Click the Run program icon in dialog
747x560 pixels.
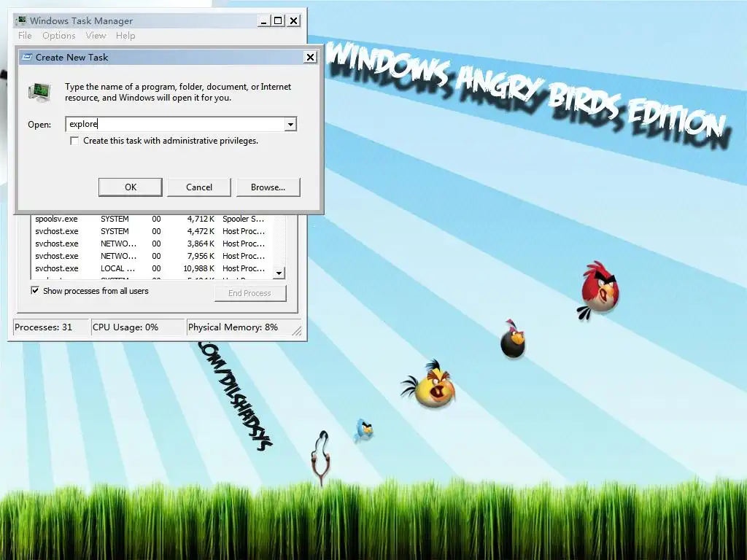[39, 92]
